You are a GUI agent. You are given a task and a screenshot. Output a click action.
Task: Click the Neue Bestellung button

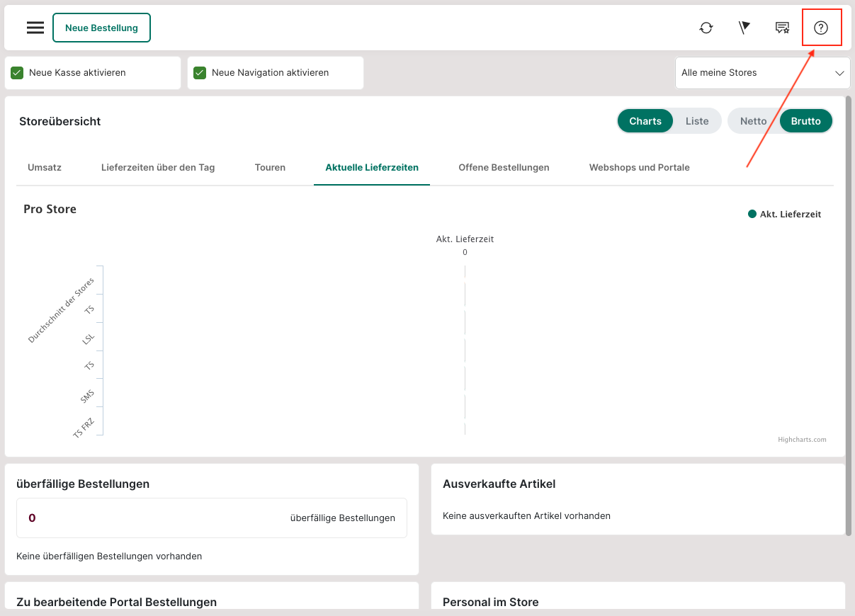[x=101, y=28]
